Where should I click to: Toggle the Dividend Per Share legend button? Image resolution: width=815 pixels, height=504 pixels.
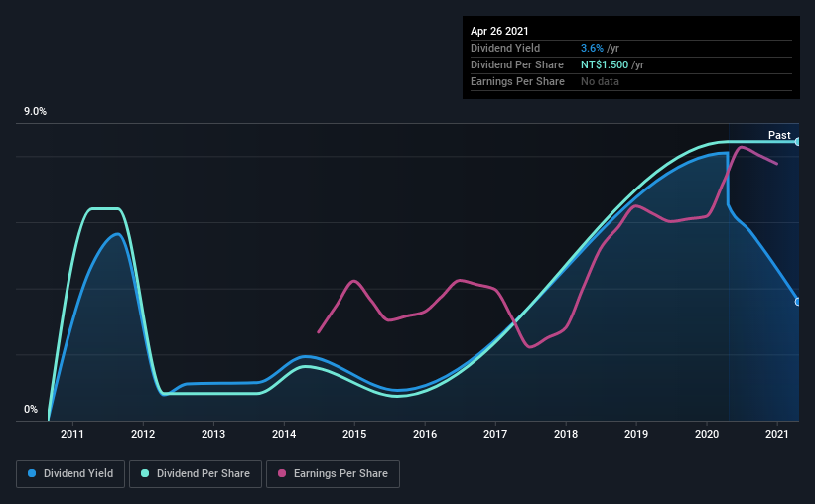(196, 474)
